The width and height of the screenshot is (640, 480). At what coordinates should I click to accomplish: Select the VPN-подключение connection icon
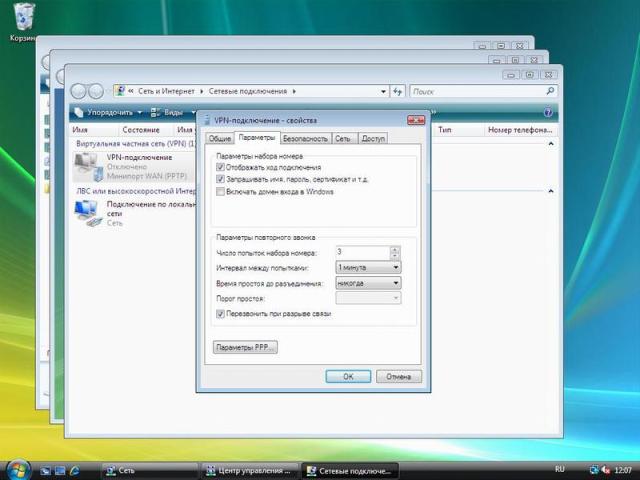point(88,167)
